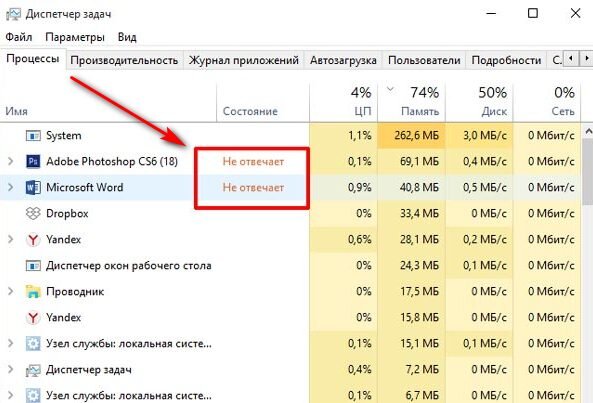This screenshot has width=593, height=403.
Task: Click the System process icon
Action: point(33,135)
